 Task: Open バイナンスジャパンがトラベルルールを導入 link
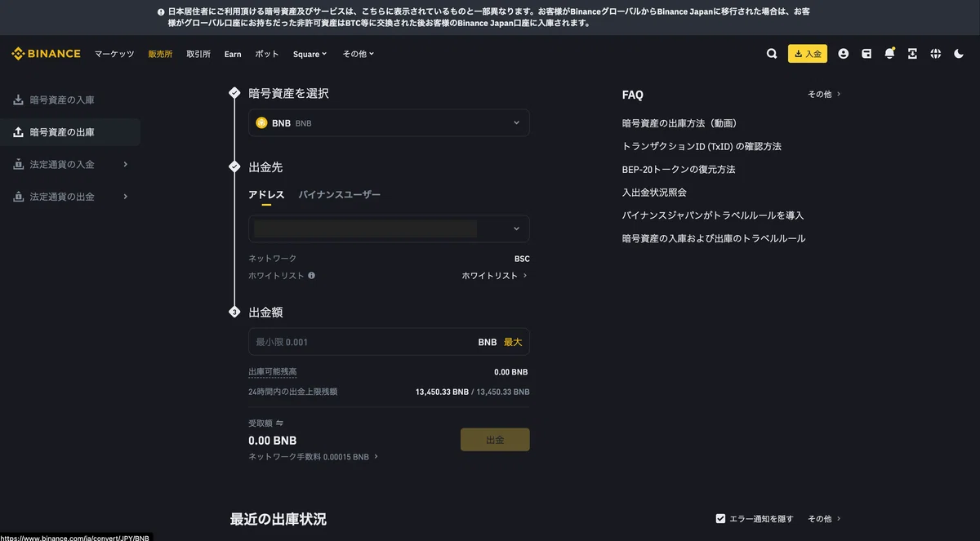click(713, 215)
